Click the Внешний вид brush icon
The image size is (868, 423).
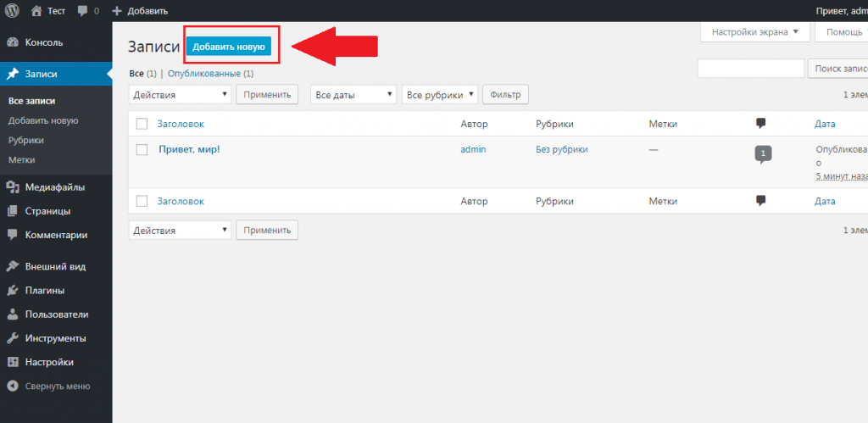12,266
